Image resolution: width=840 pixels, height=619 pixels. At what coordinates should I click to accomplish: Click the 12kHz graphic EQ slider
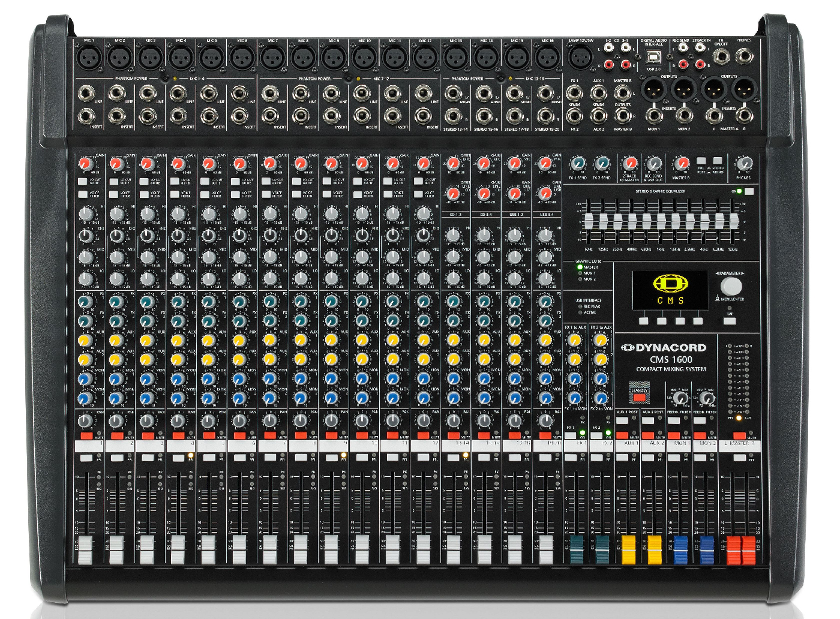point(733,221)
